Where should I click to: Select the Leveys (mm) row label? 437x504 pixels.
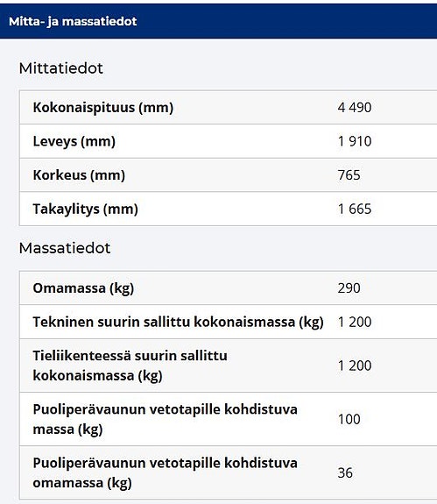pyautogui.click(x=74, y=141)
